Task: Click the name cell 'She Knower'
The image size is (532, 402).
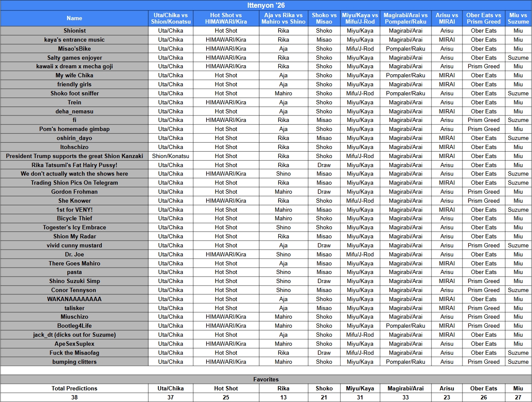Action: pos(74,201)
